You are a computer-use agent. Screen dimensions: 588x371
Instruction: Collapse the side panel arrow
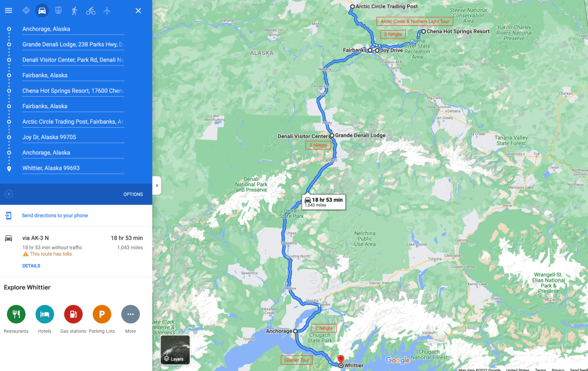[x=157, y=185]
